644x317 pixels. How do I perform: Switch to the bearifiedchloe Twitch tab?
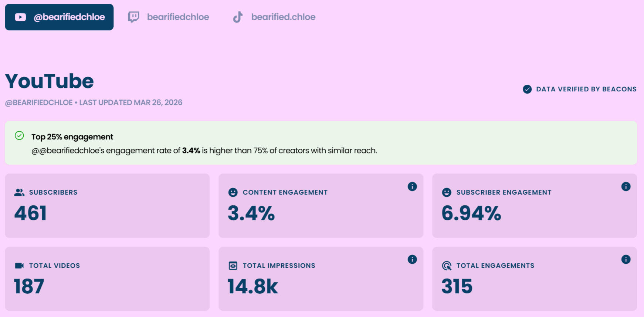coord(177,17)
